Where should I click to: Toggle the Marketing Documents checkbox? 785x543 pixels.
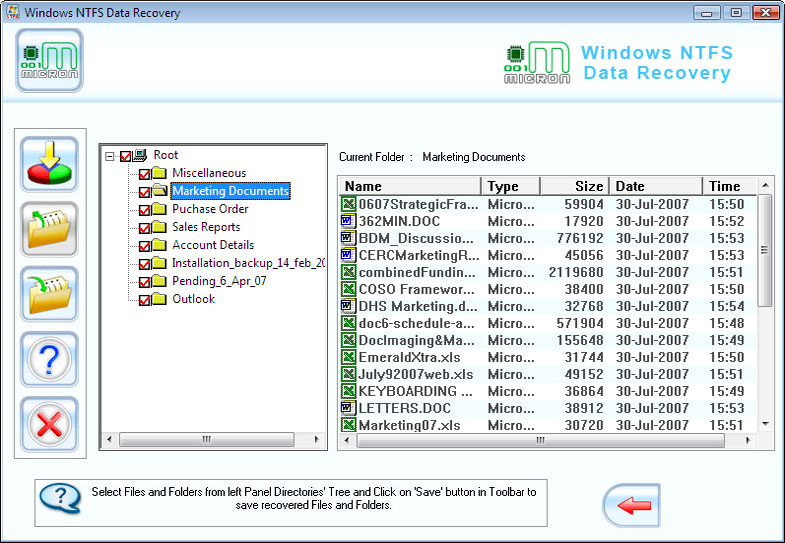[144, 192]
